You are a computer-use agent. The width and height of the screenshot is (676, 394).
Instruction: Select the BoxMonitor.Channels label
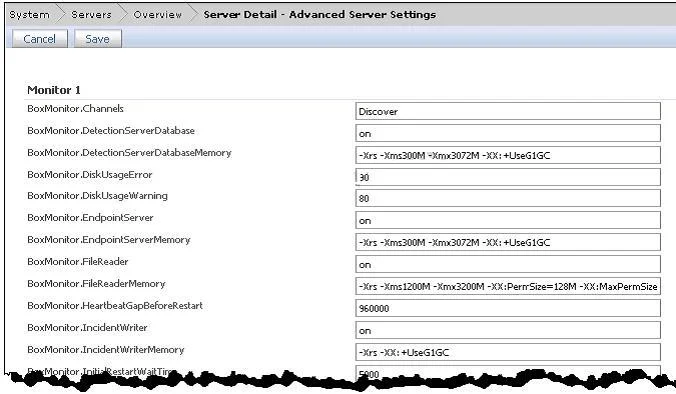(x=75, y=109)
